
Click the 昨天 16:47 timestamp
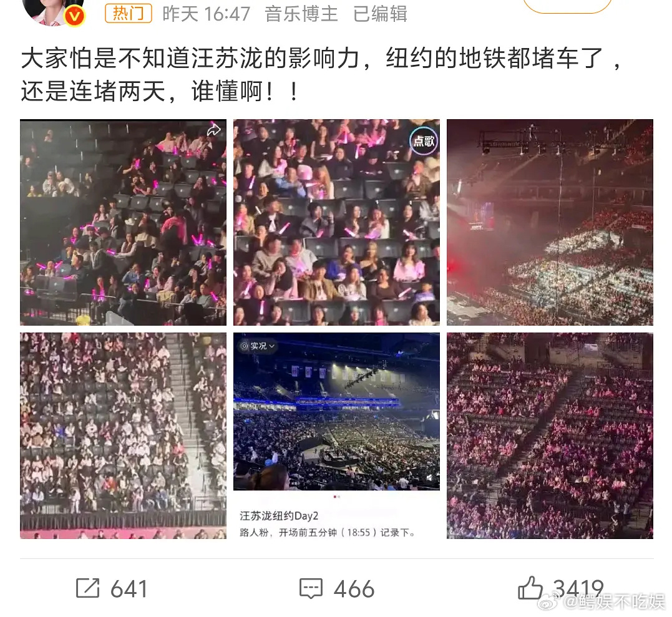[206, 14]
